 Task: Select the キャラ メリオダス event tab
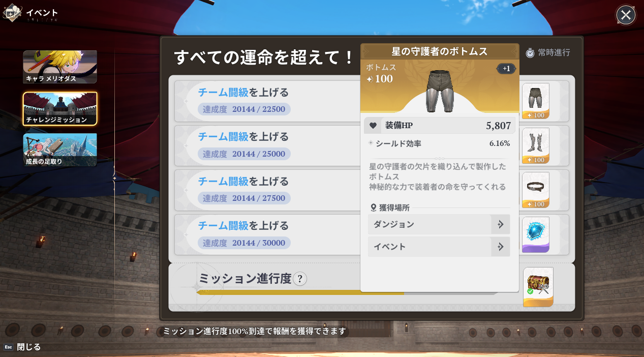click(x=60, y=67)
